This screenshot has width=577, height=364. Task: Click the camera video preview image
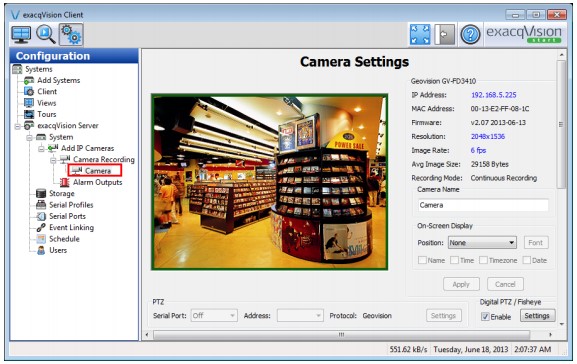[x=269, y=182]
